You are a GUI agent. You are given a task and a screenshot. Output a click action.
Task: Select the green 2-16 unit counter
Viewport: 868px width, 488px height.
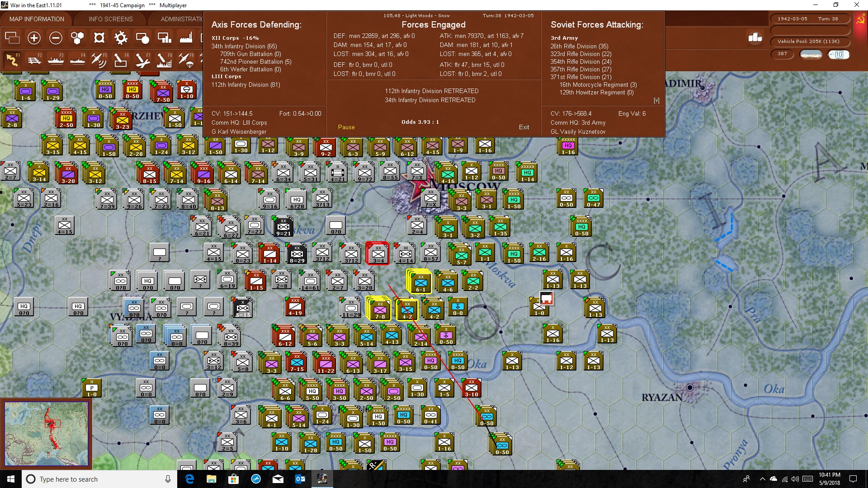pos(539,252)
